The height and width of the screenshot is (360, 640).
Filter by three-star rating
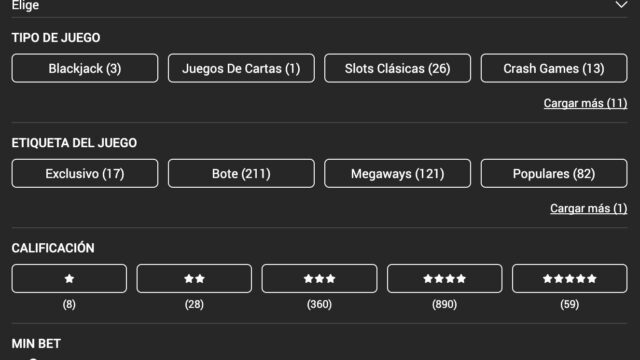pos(319,278)
